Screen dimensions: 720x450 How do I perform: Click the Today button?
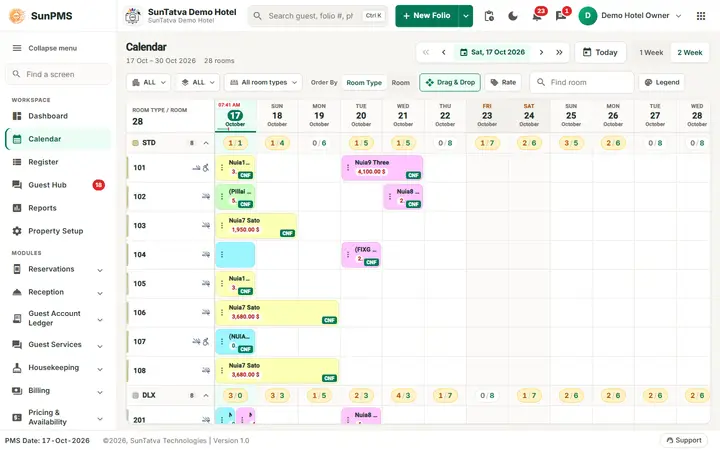[600, 52]
